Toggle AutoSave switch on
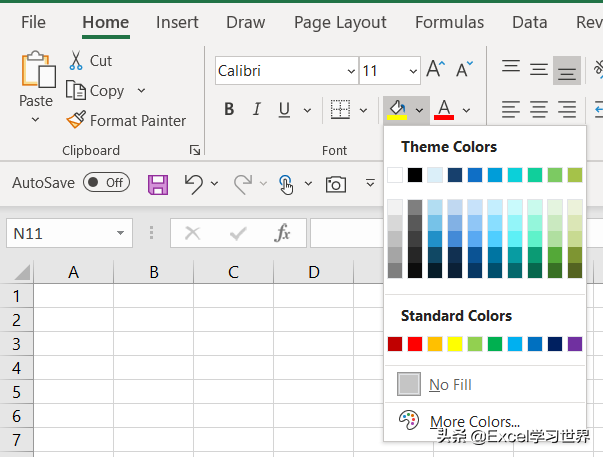The height and width of the screenshot is (457, 603). coord(106,182)
